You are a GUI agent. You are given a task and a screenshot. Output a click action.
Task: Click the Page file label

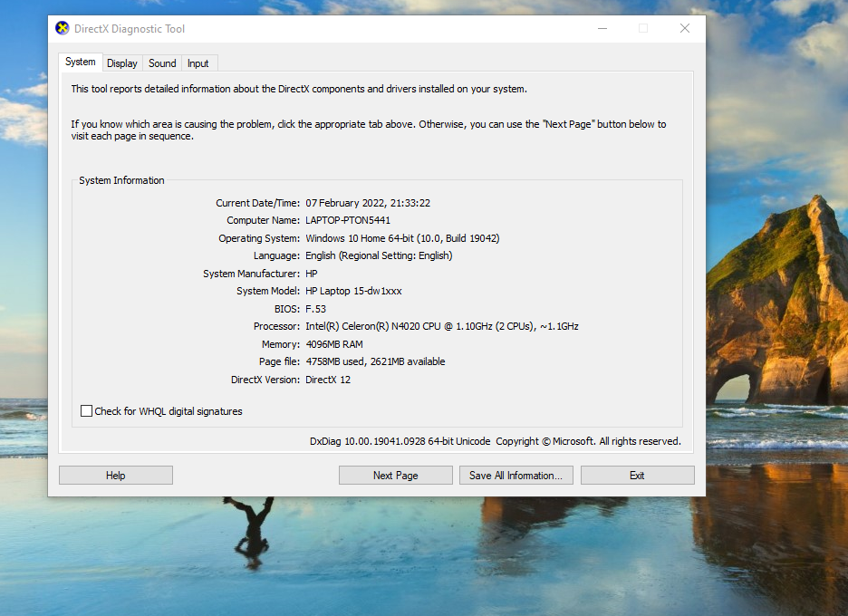(279, 361)
